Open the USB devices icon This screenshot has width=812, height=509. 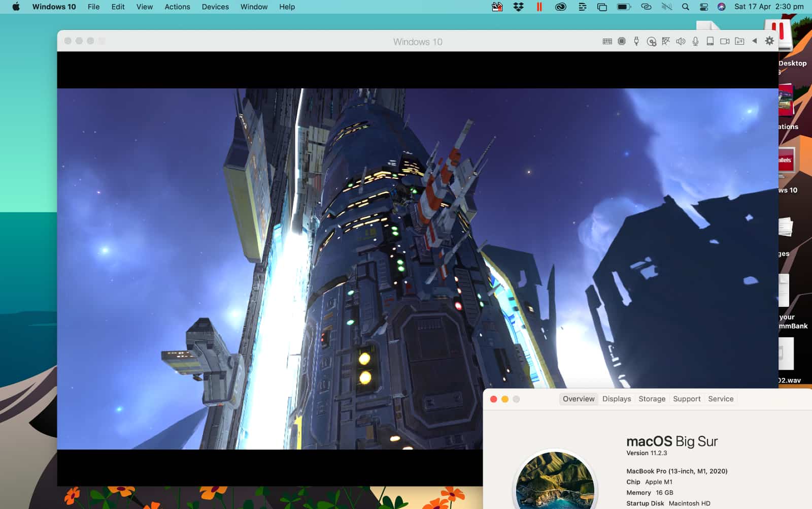point(636,41)
